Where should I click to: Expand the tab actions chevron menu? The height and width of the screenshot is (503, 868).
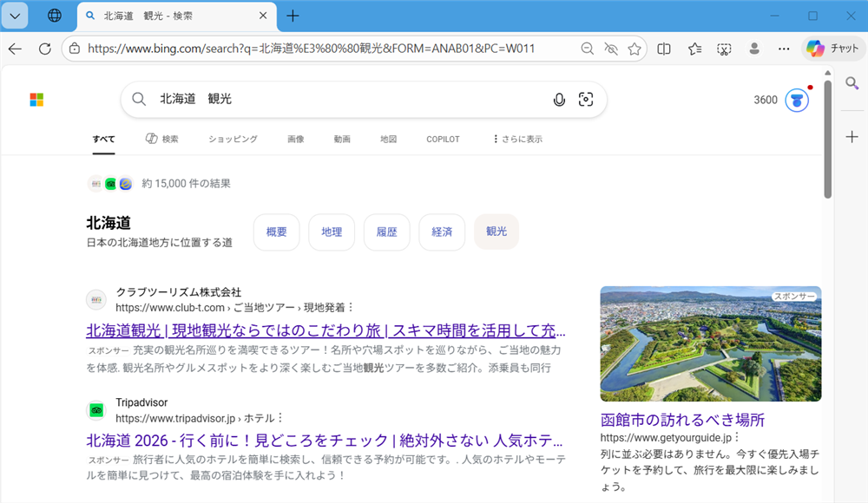tap(15, 15)
